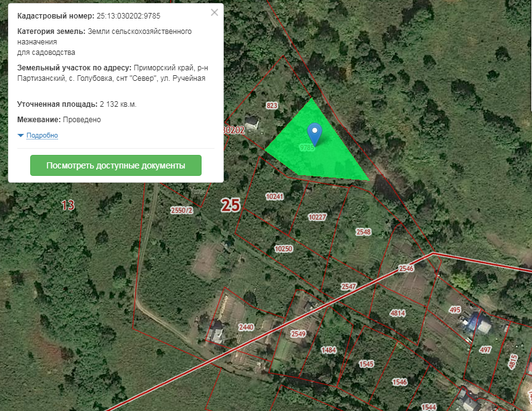Select parcel labeled 2440
The height and width of the screenshot is (411, 532).
[x=246, y=327]
